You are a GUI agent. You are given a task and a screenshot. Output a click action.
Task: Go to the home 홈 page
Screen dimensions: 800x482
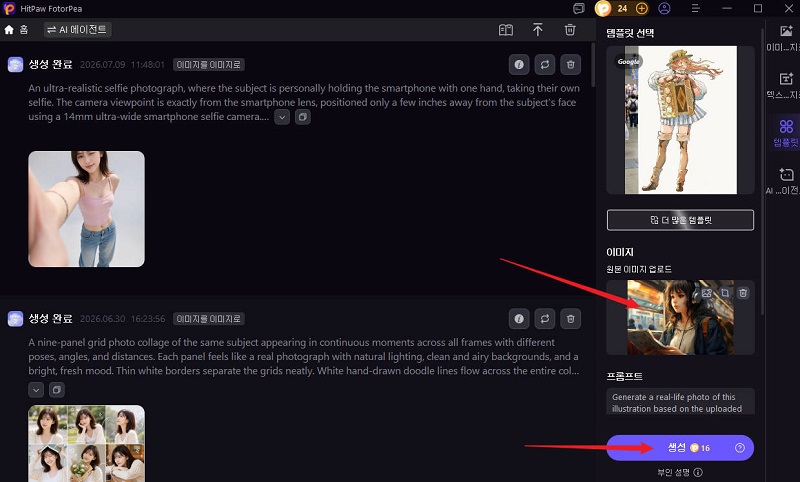[16, 30]
